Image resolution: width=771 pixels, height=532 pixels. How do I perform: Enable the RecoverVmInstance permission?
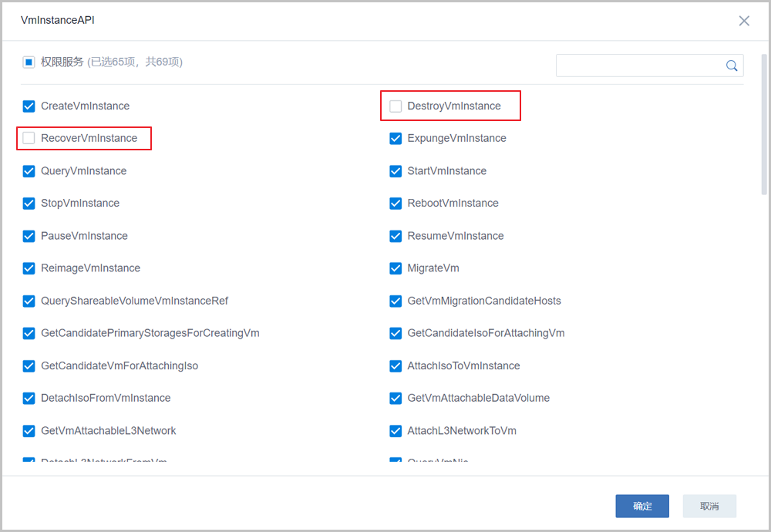pos(29,139)
